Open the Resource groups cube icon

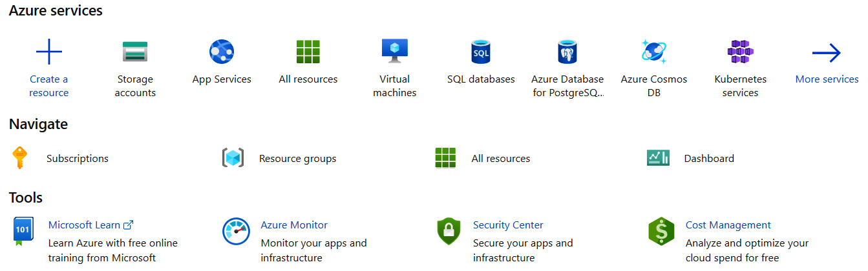[x=233, y=158]
